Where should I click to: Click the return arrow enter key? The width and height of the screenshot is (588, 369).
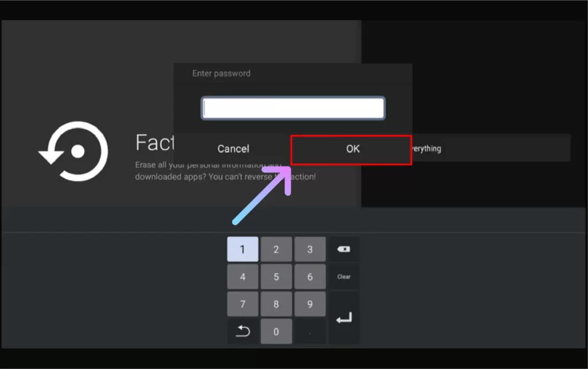(x=344, y=318)
